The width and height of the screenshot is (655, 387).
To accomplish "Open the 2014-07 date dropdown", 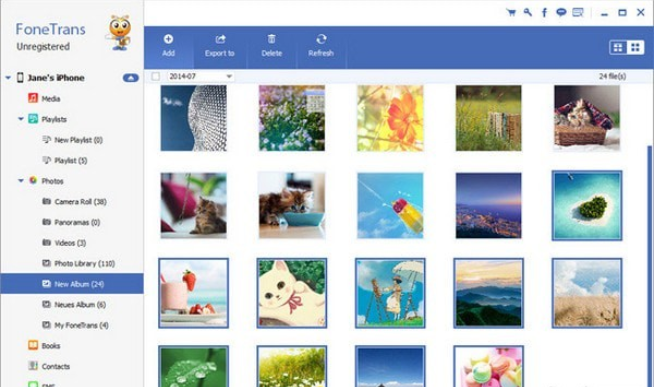I will coord(201,76).
